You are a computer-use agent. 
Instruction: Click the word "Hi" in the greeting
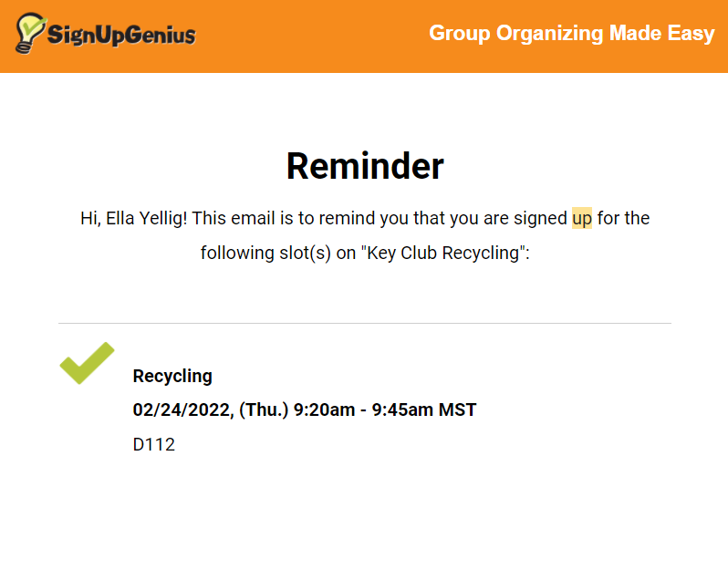[88, 219]
